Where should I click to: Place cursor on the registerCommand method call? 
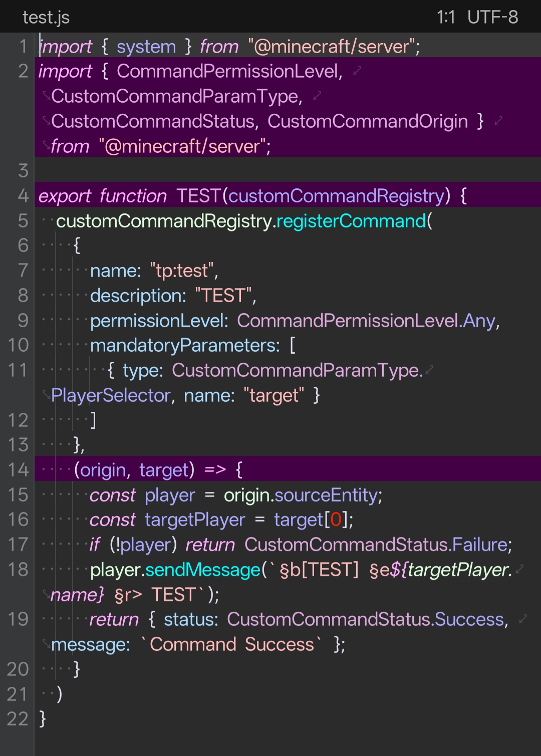pyautogui.click(x=351, y=221)
